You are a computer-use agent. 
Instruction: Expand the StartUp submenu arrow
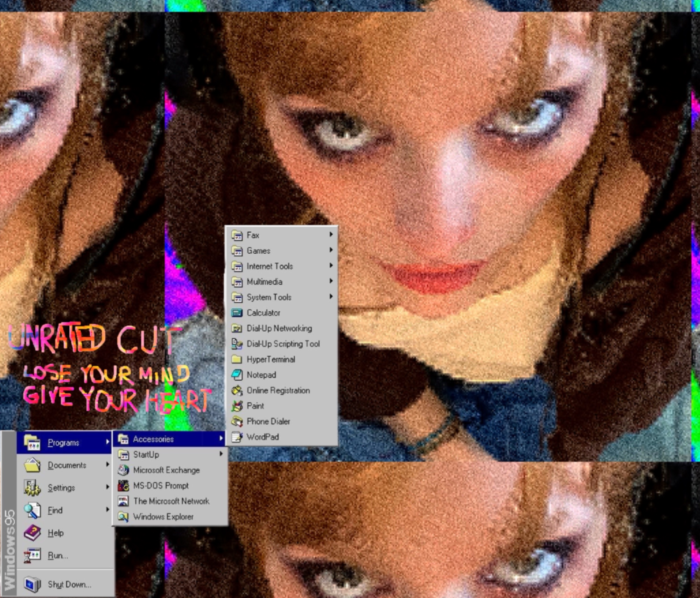click(221, 454)
